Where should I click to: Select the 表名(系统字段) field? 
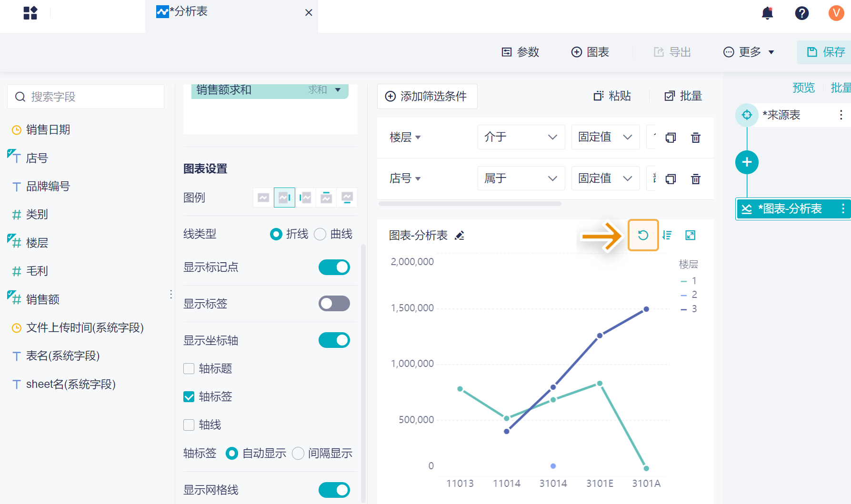coord(63,356)
